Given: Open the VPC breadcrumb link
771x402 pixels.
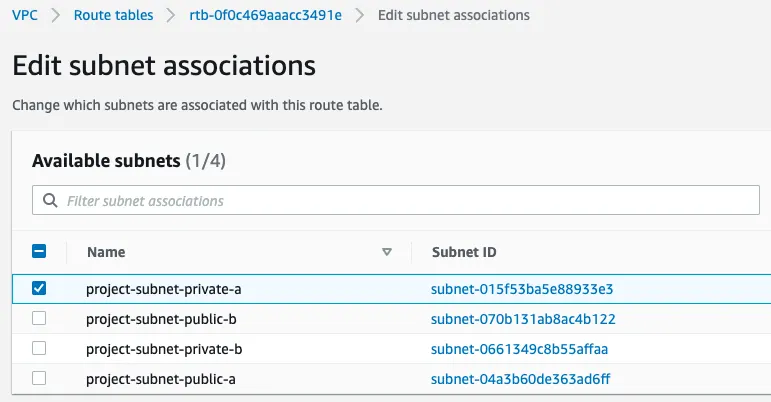Looking at the screenshot, I should coord(25,15).
